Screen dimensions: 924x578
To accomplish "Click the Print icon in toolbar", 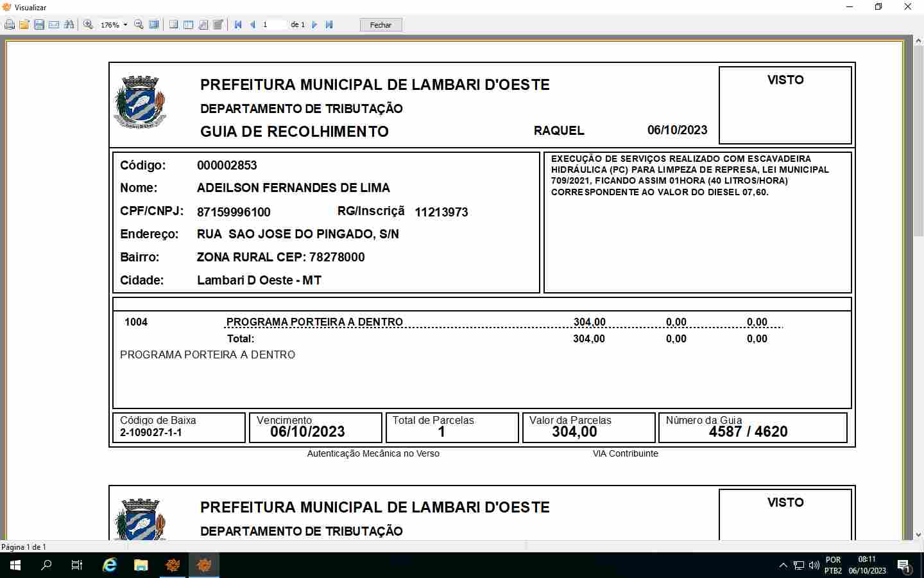I will click(x=10, y=25).
